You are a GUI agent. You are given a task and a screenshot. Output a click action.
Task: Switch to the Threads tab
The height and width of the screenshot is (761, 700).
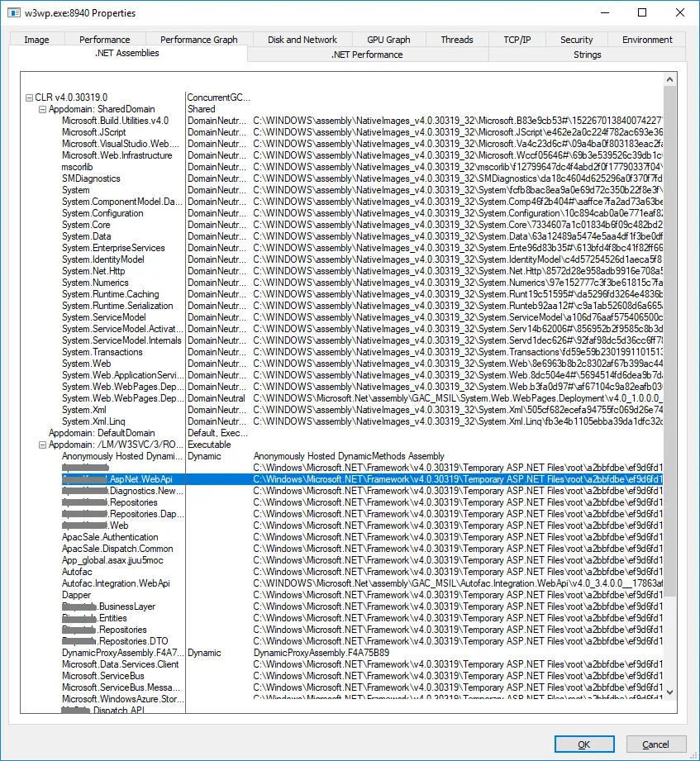point(457,40)
